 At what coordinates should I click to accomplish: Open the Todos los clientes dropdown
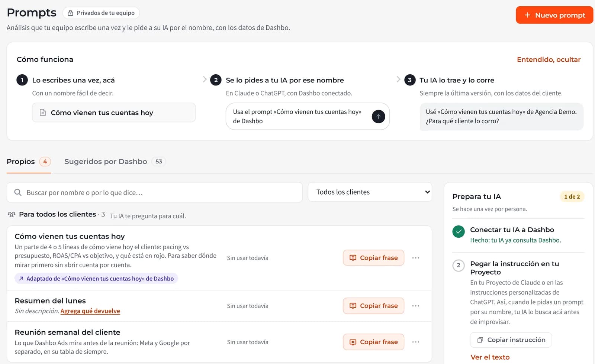coord(370,192)
